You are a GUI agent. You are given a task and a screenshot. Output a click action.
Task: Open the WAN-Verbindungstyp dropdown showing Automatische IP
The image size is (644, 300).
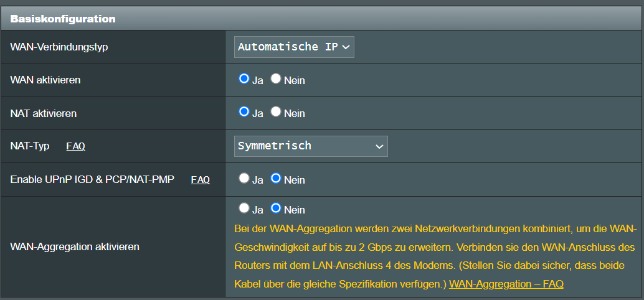pos(294,47)
